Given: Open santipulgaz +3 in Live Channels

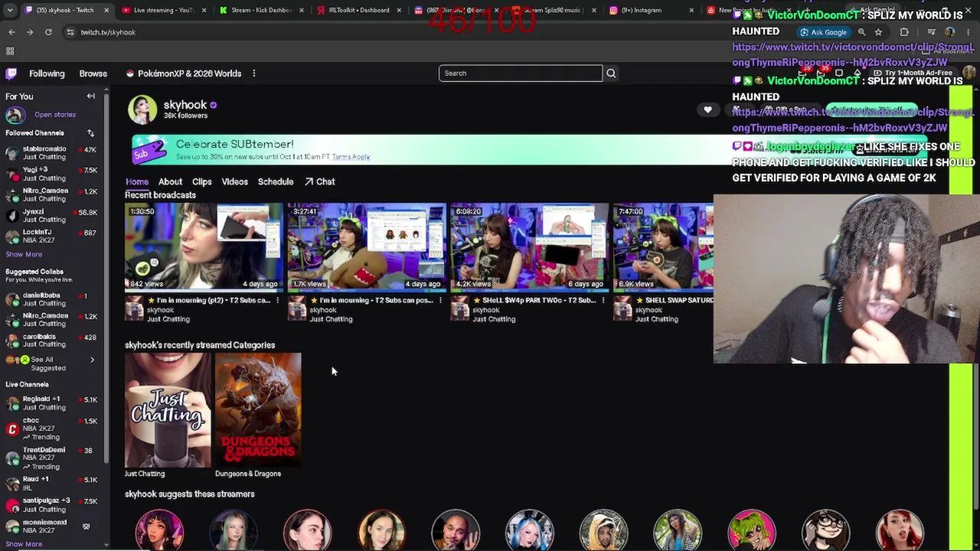Looking at the screenshot, I should (51, 504).
